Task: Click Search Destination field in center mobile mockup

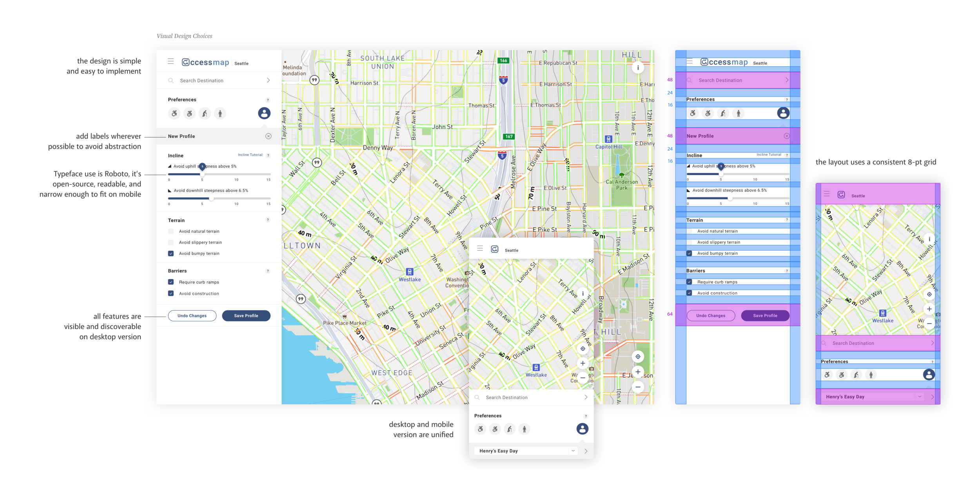Action: 532,397
